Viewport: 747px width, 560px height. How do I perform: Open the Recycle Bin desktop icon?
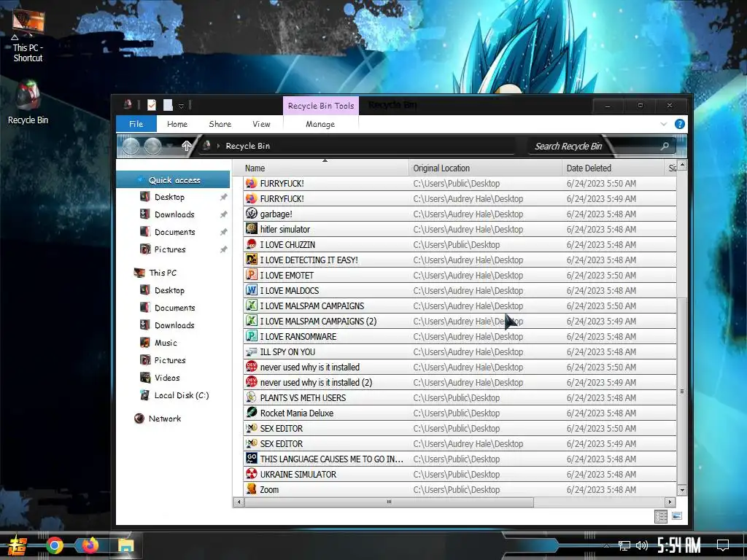pos(28,102)
